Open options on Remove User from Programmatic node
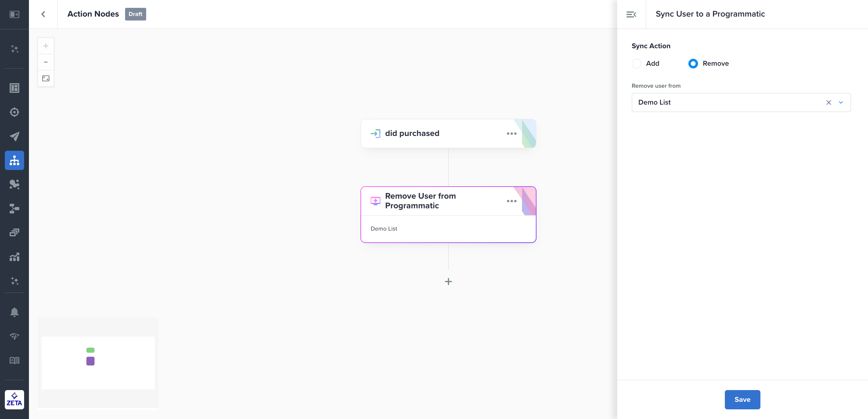Image resolution: width=868 pixels, height=419 pixels. pos(511,201)
